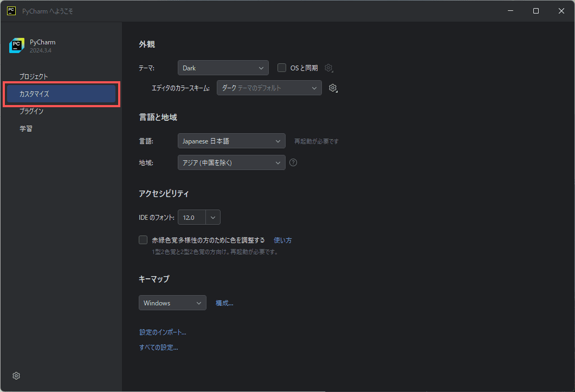The height and width of the screenshot is (392, 575).
Task: Click the IDE font size 12.0 field
Action: (192, 217)
